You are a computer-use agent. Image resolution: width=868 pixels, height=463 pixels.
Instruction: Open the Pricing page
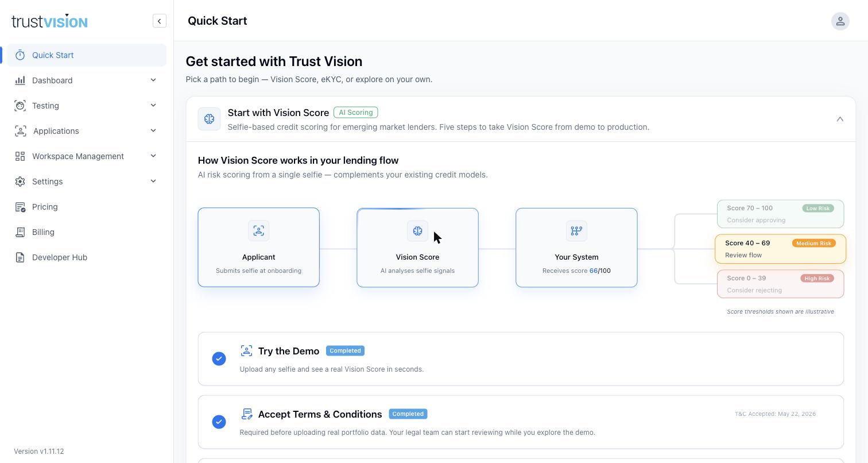point(87,207)
